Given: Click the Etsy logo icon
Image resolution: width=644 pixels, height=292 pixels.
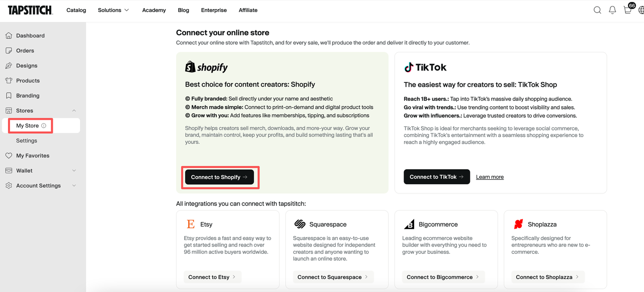Looking at the screenshot, I should (191, 225).
